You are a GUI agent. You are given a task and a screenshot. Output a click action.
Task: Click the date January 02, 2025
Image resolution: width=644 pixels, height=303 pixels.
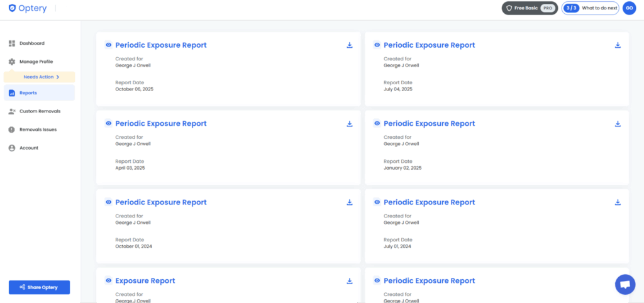coord(402,168)
